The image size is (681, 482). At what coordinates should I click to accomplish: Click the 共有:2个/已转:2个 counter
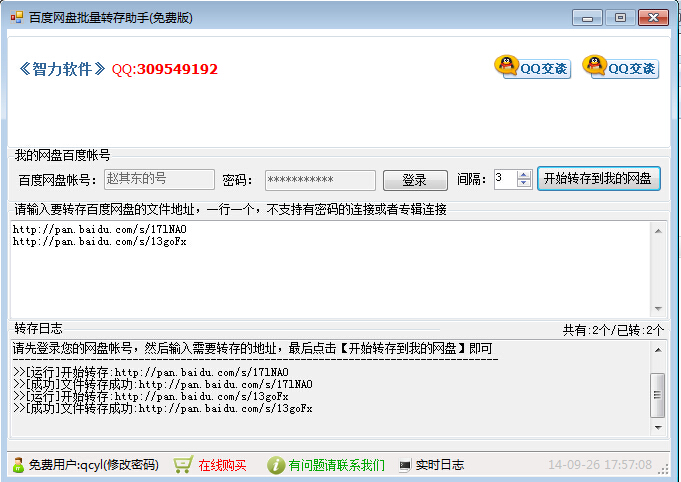tap(613, 330)
